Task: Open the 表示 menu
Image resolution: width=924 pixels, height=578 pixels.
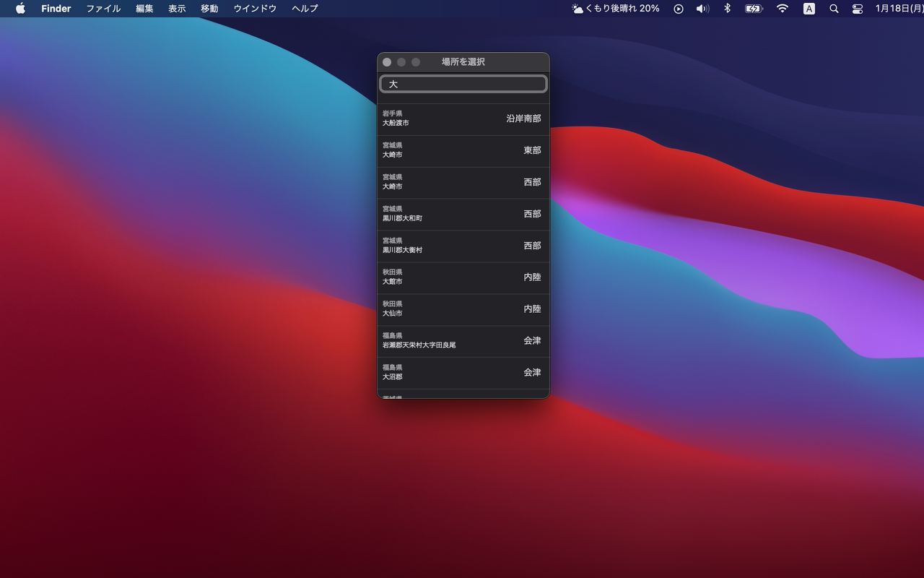Action: point(177,9)
